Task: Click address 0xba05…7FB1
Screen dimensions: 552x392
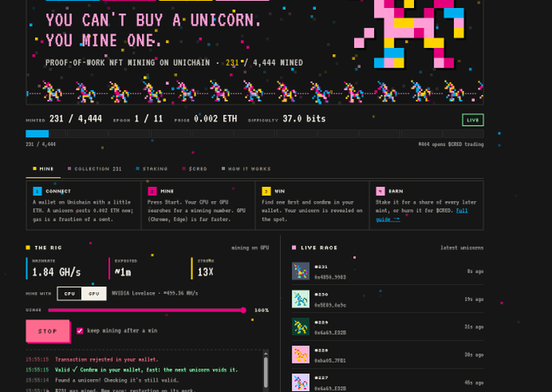Action: click(330, 360)
